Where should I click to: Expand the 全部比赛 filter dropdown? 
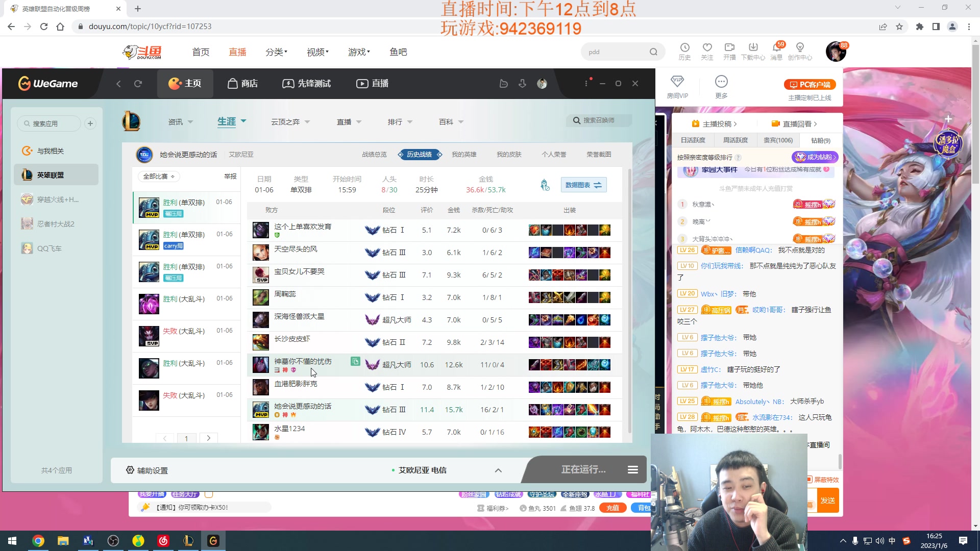point(159,177)
